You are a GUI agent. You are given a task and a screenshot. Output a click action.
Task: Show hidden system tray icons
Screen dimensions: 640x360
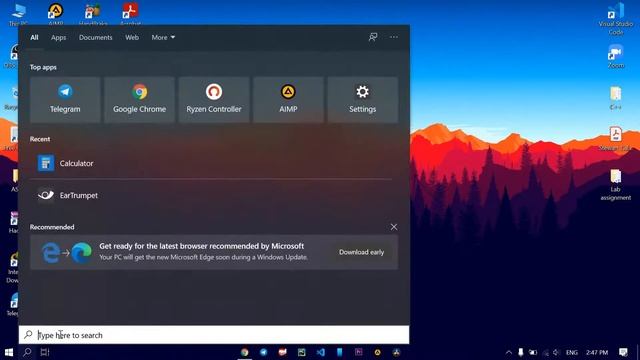509,352
